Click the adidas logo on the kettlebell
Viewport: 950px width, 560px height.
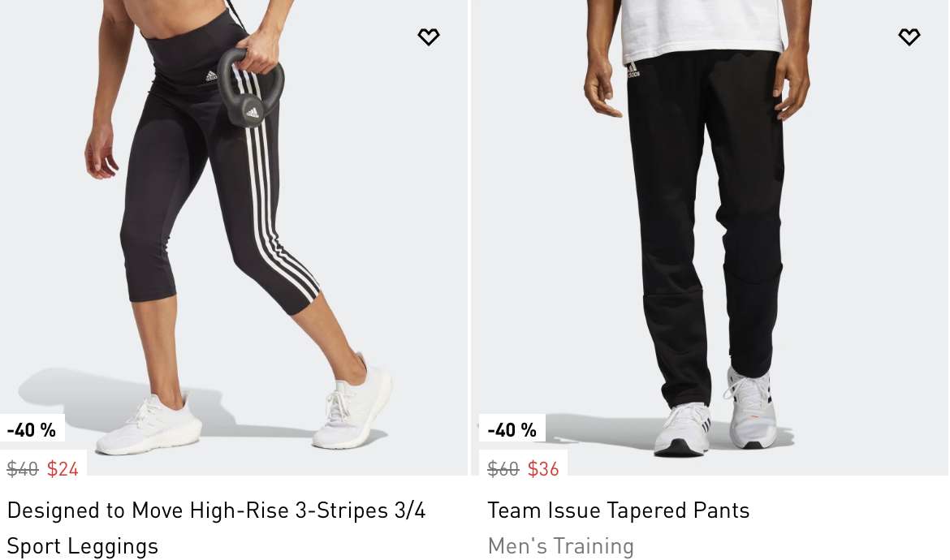(252, 112)
